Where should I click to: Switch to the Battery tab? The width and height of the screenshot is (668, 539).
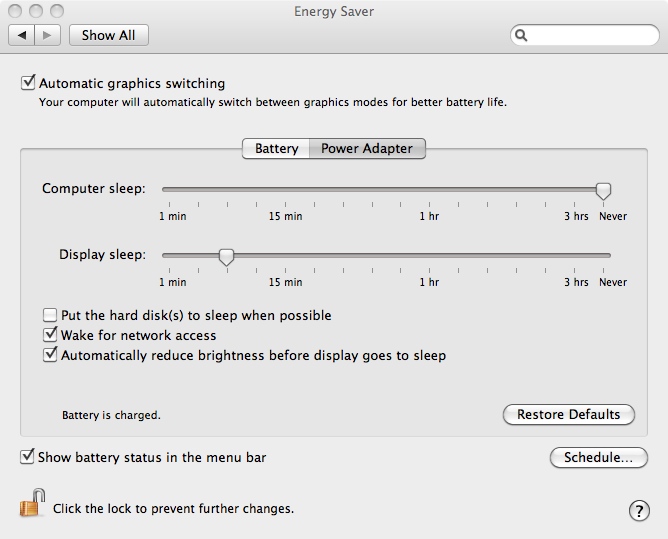click(x=276, y=149)
